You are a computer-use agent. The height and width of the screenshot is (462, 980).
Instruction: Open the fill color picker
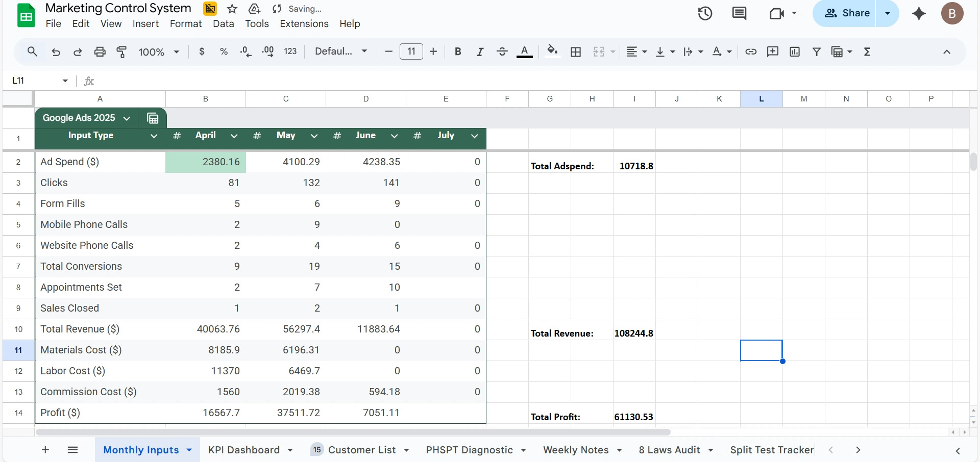click(552, 52)
